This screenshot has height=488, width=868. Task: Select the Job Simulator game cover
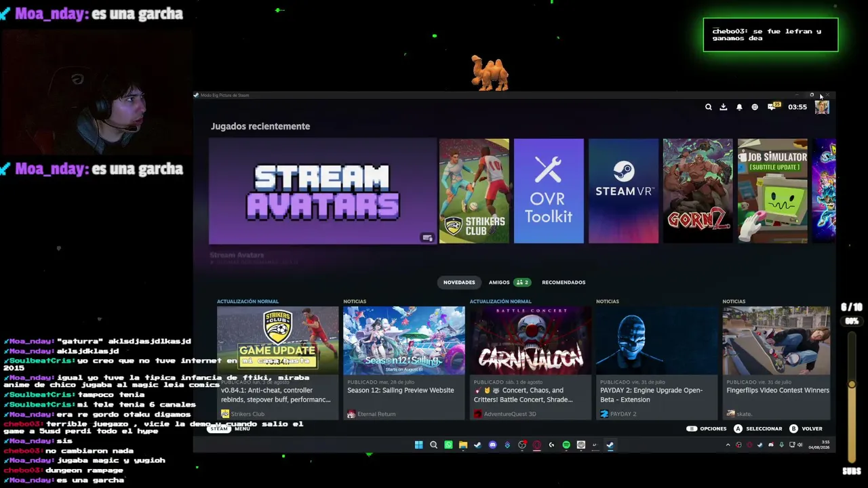(772, 191)
